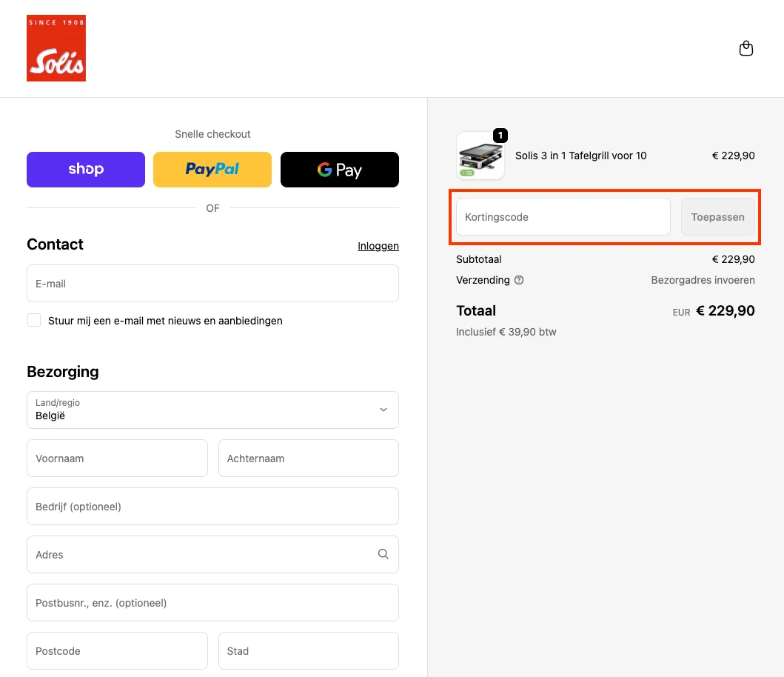Viewport: 784px width, 677px height.
Task: Choose PayPal express checkout
Action: pyautogui.click(x=212, y=170)
